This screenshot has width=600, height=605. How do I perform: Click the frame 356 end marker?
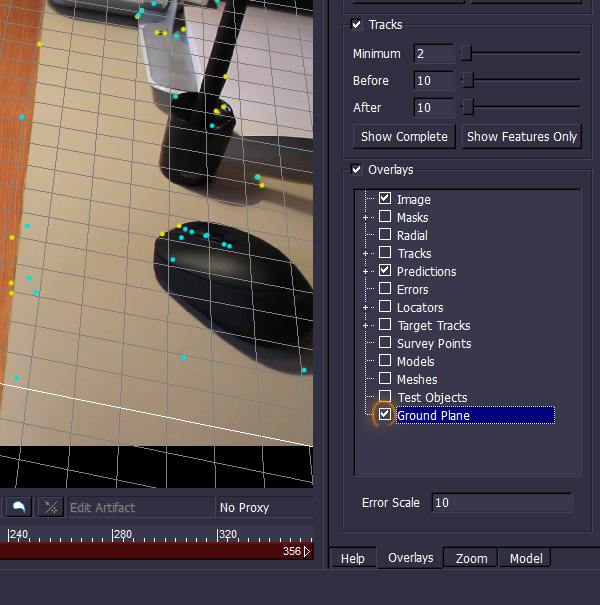coord(296,551)
